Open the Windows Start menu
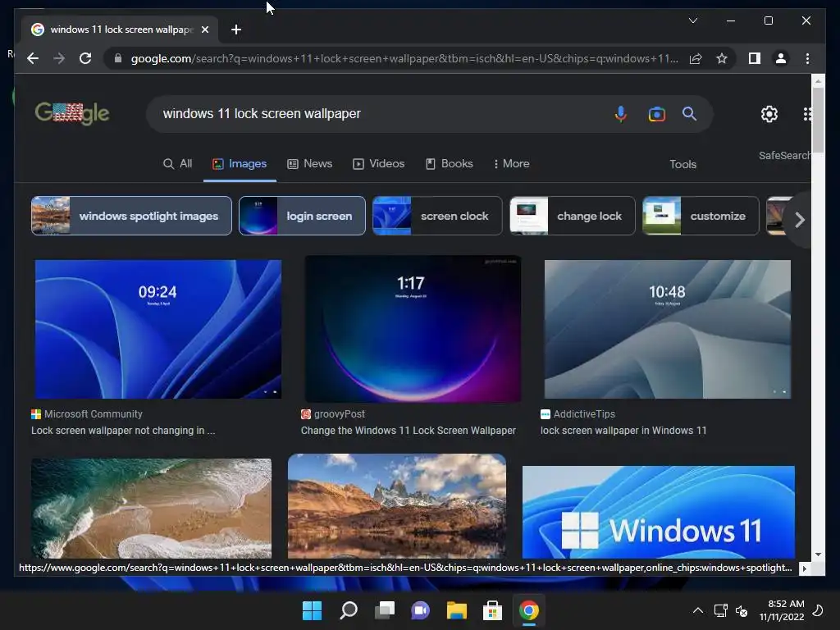The image size is (840, 630). (312, 610)
